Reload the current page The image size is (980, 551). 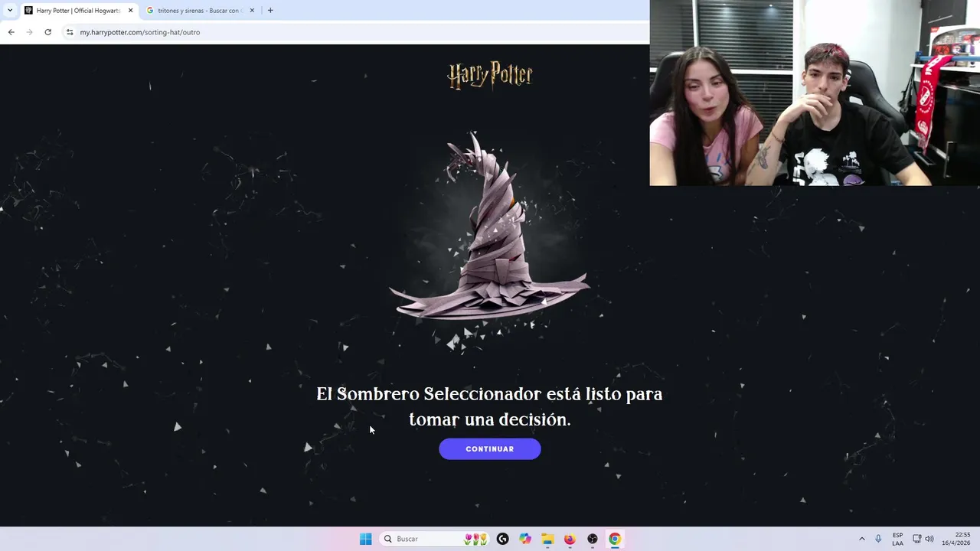tap(47, 32)
